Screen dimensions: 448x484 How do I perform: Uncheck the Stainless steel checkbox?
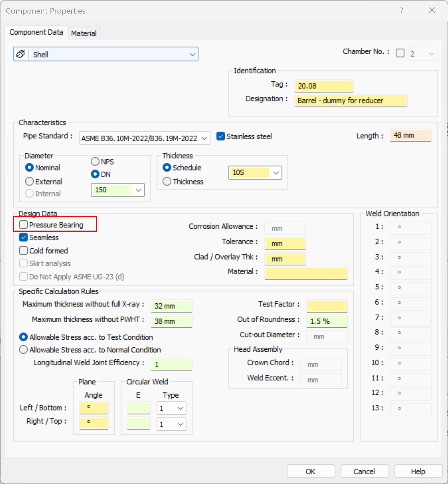pos(221,136)
